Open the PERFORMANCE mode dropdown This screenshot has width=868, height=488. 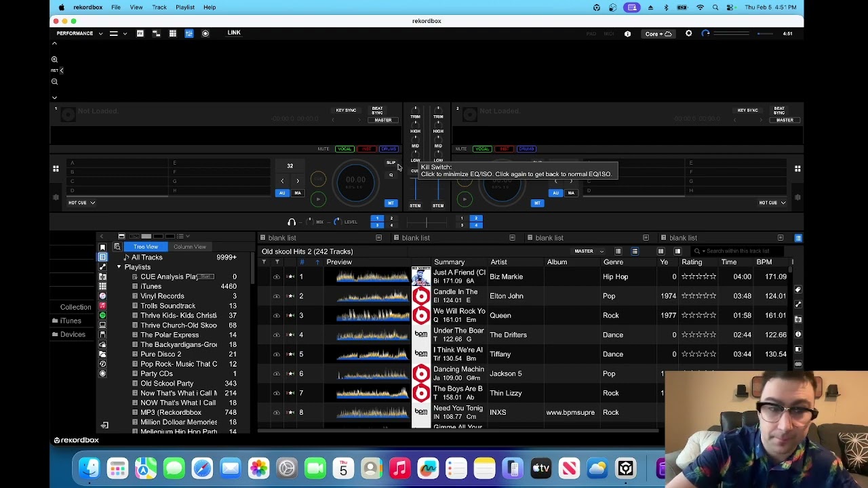tap(79, 33)
